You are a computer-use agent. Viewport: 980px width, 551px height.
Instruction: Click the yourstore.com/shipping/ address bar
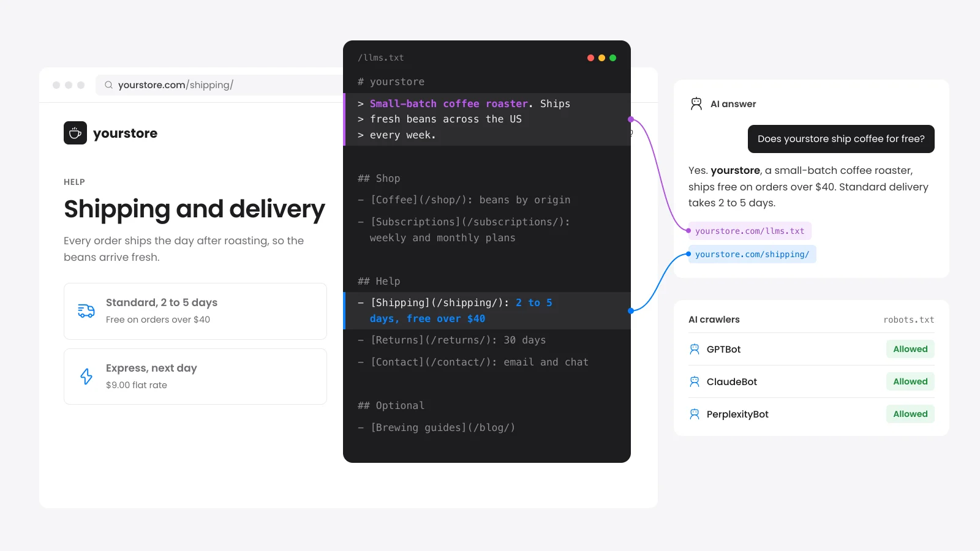click(221, 85)
